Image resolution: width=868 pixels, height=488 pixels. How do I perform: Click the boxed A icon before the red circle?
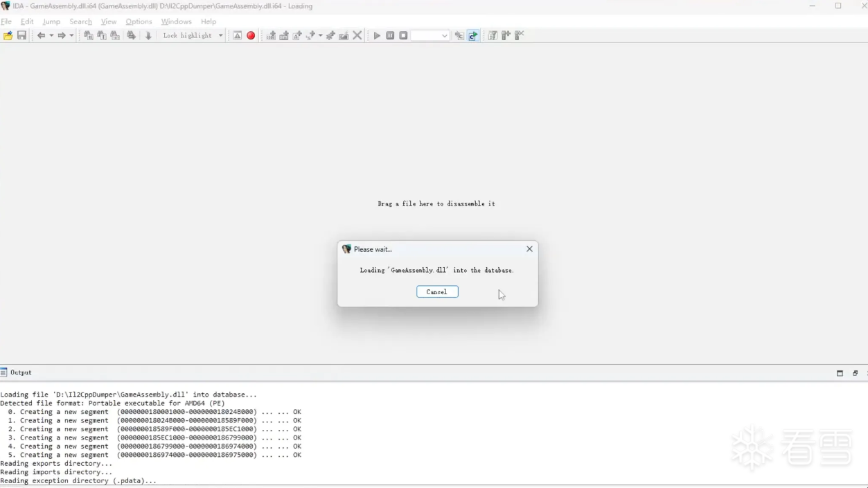(237, 35)
